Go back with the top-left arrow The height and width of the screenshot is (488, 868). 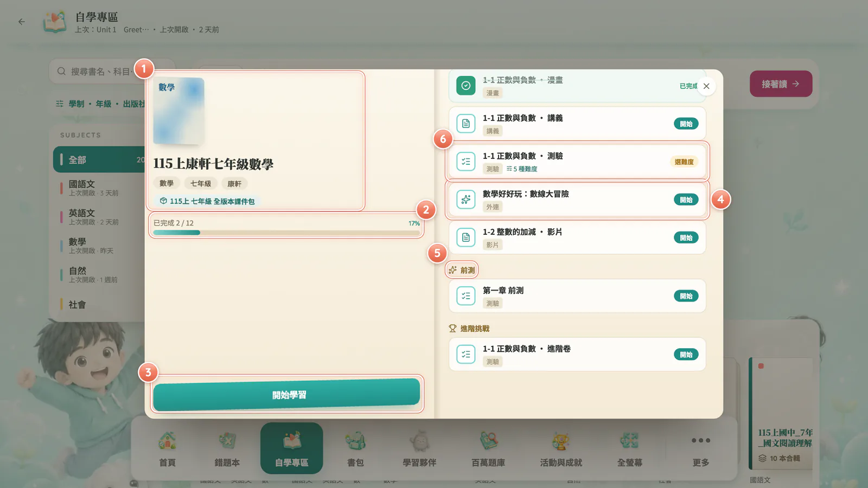click(22, 22)
